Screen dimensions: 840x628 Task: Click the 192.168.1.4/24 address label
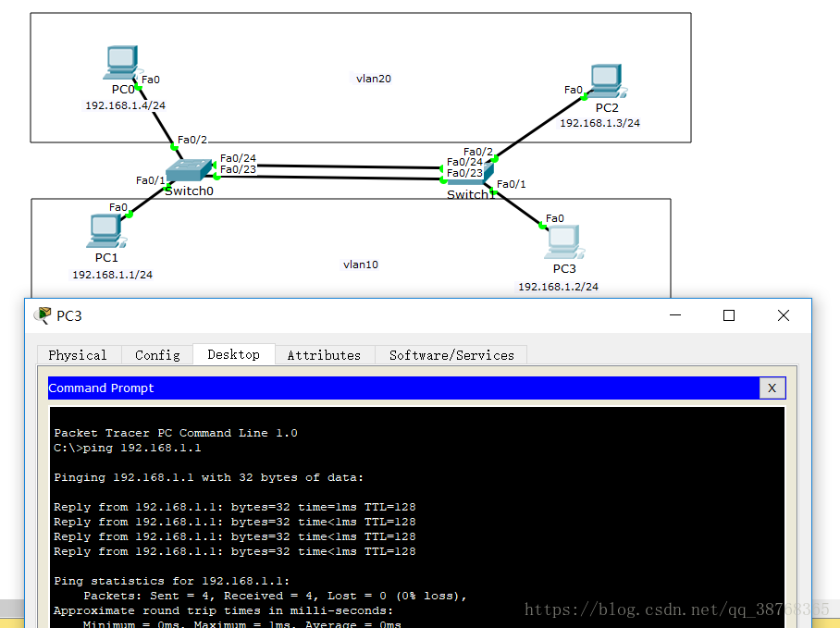126,105
